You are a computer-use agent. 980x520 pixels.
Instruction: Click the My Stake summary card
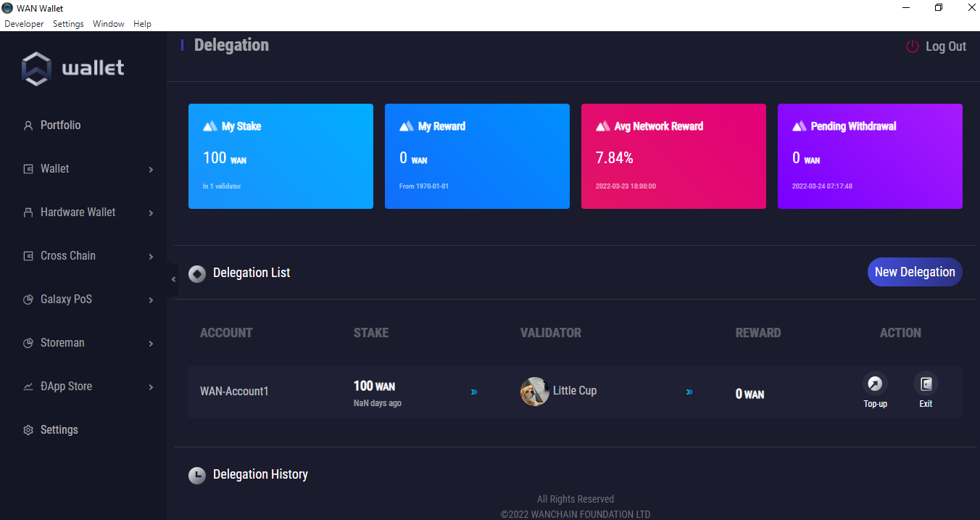pos(281,156)
